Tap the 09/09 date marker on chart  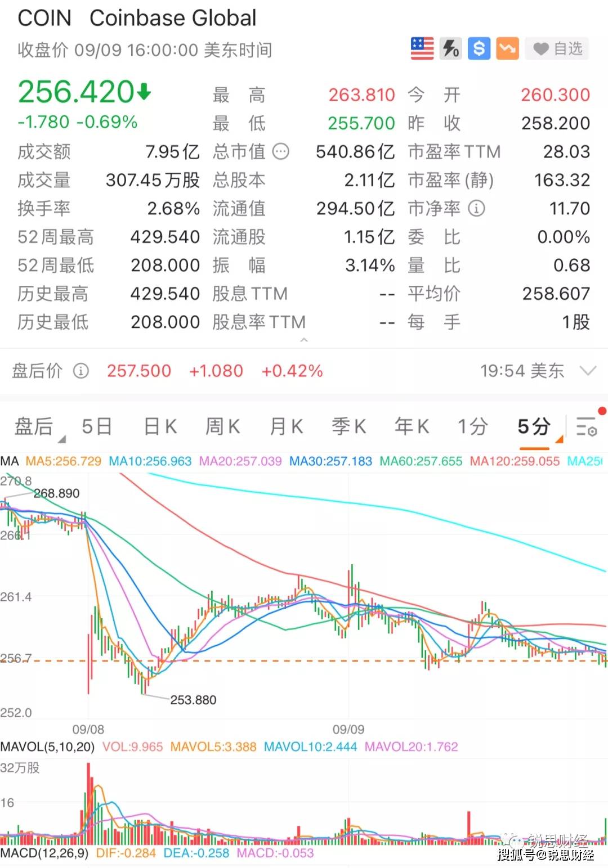coord(348,730)
